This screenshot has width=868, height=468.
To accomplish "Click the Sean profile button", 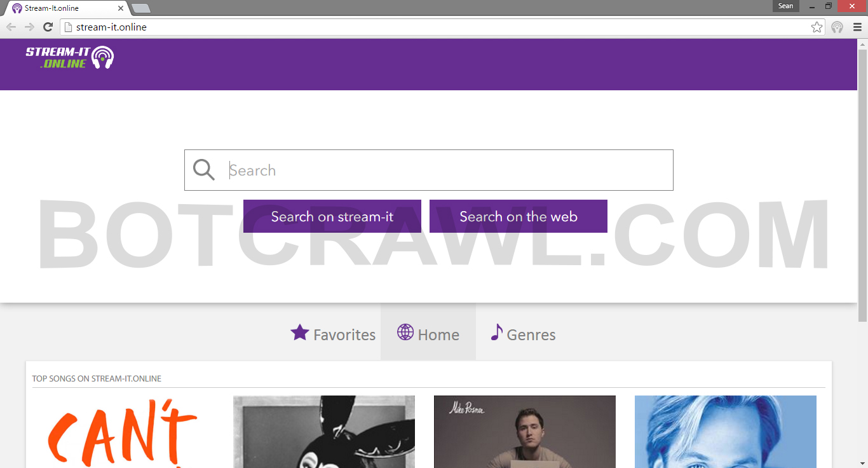I will tap(785, 6).
